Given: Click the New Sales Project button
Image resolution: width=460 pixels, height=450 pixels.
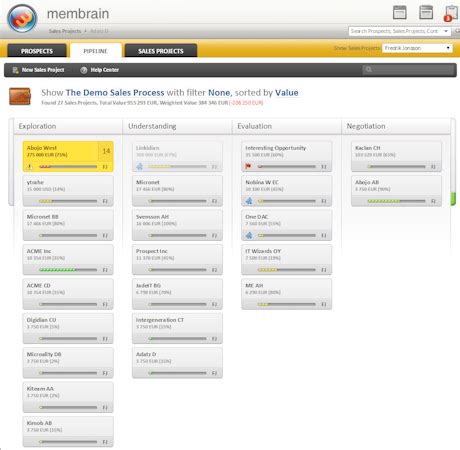Looking at the screenshot, I should [38, 70].
